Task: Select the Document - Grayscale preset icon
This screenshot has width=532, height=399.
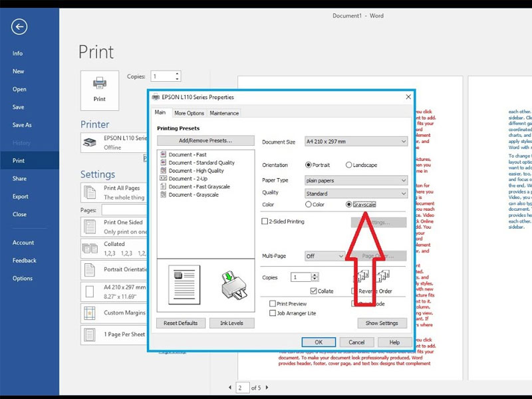Action: pyautogui.click(x=163, y=194)
